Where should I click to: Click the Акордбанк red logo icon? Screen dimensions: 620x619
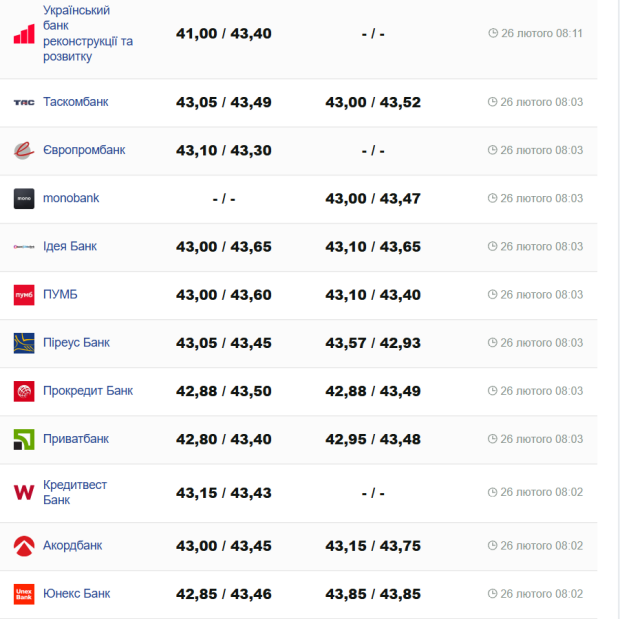(24, 546)
